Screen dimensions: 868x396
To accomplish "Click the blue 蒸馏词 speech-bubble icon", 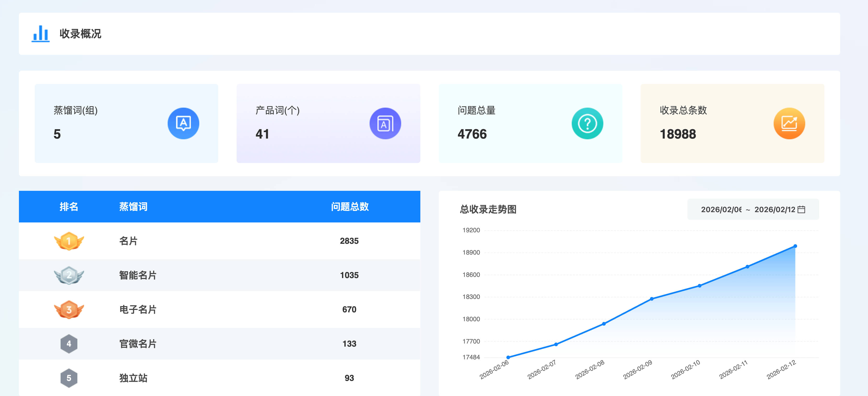I will coord(183,123).
